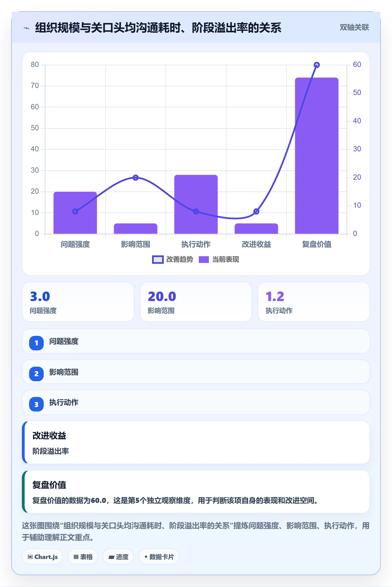Click the 影响范围 bar in chart
Viewport: 392px width, 587px height.
tap(136, 229)
